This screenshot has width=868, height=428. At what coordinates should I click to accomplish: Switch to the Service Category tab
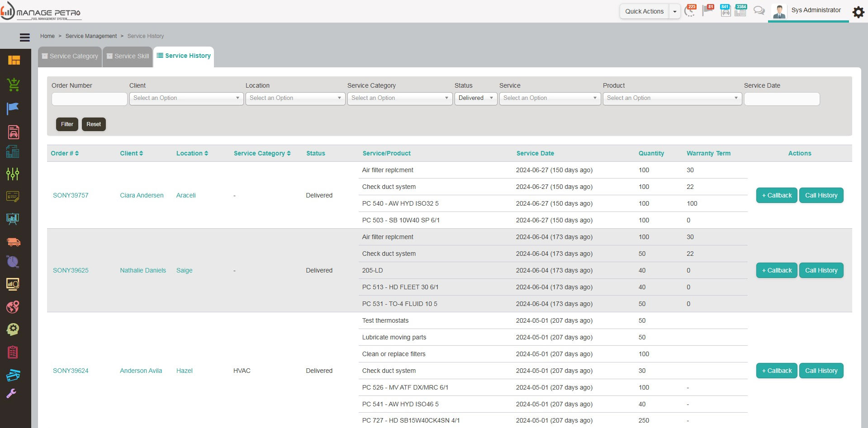[x=70, y=56]
